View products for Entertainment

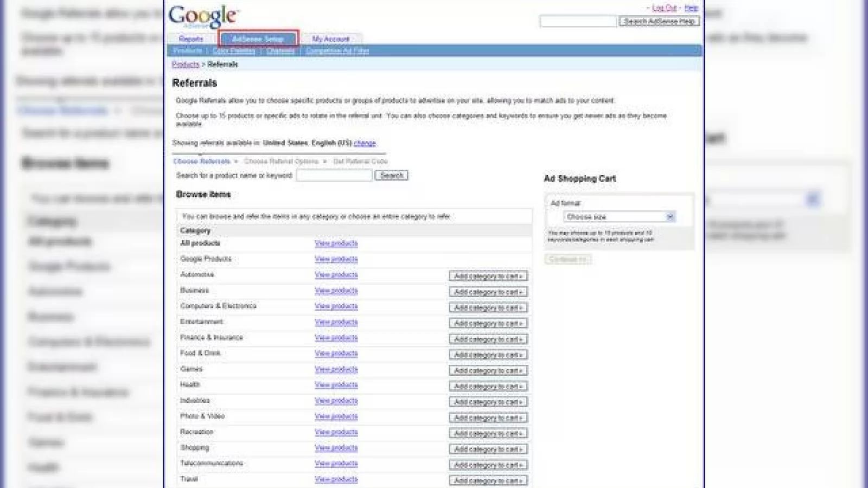point(336,322)
